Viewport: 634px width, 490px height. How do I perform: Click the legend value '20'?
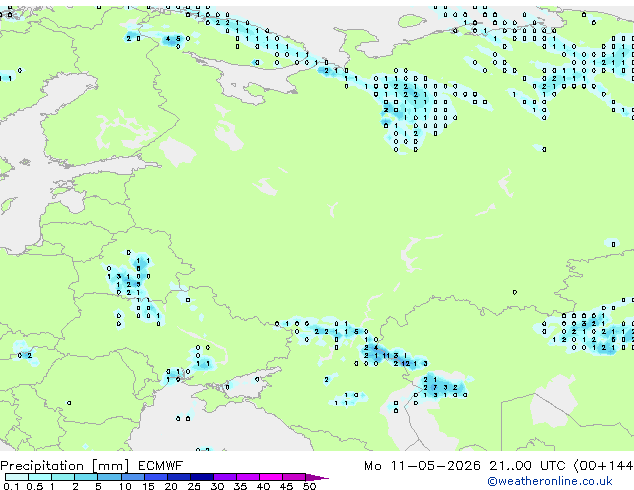(x=171, y=486)
